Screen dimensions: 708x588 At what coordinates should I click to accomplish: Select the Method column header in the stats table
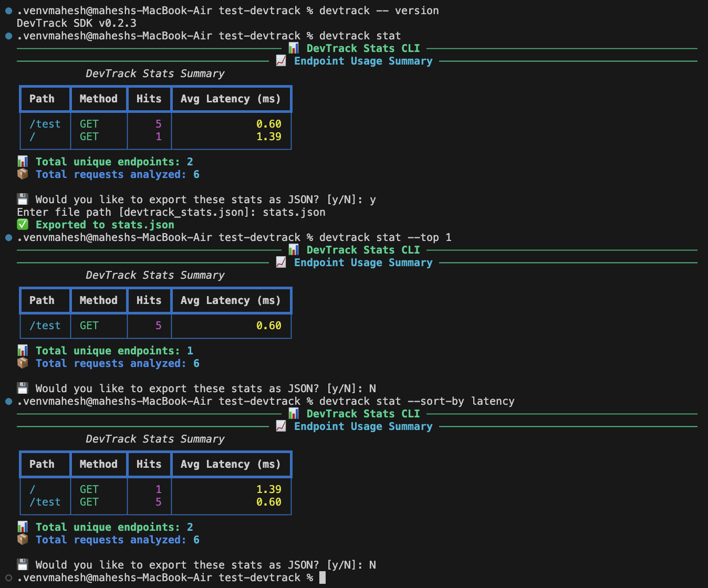tap(98, 99)
